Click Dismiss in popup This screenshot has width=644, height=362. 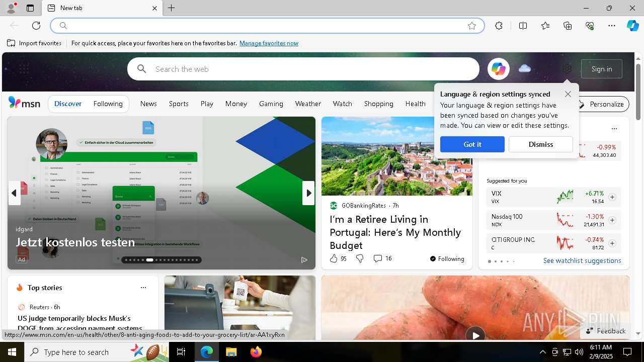(x=541, y=144)
